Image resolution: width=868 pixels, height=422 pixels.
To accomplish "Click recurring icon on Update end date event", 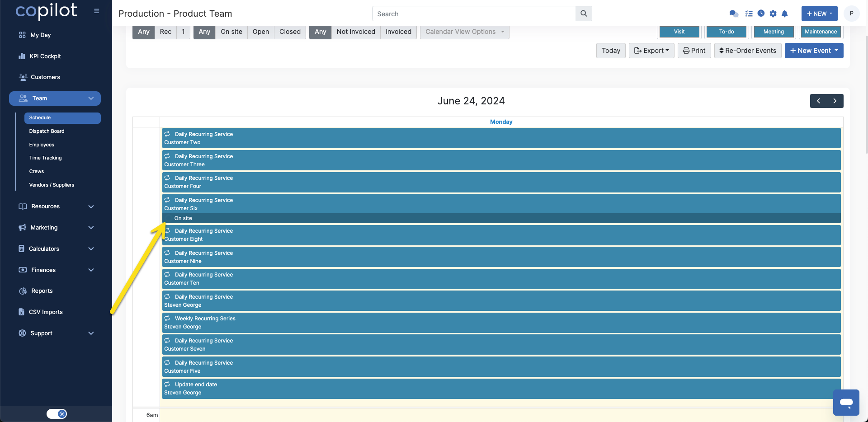I will click(x=167, y=384).
